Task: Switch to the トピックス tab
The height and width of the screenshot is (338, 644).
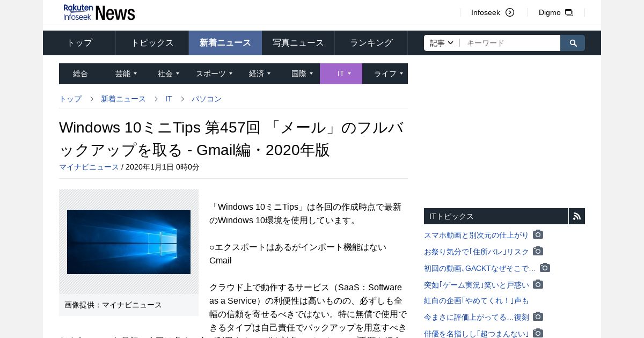Action: point(152,43)
